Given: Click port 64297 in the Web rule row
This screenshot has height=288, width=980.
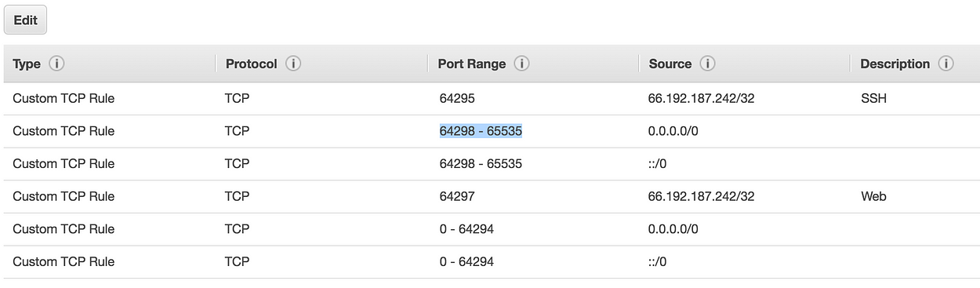Looking at the screenshot, I should click(x=457, y=196).
